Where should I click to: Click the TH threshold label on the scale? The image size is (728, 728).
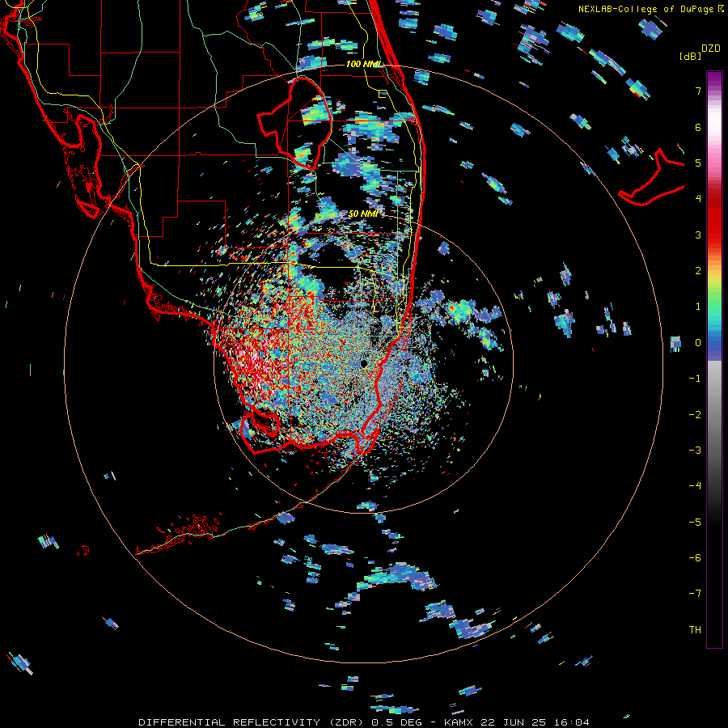coord(695,630)
